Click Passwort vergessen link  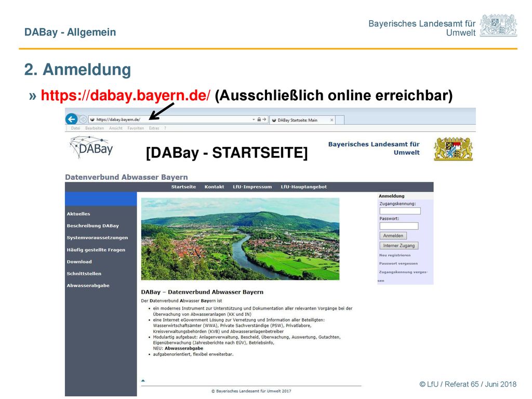tap(398, 263)
